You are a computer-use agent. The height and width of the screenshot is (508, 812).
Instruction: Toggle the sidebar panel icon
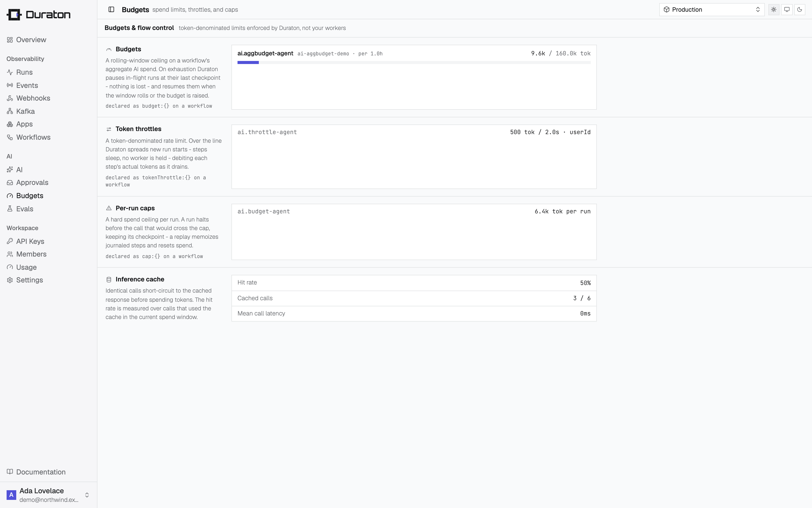click(x=111, y=9)
